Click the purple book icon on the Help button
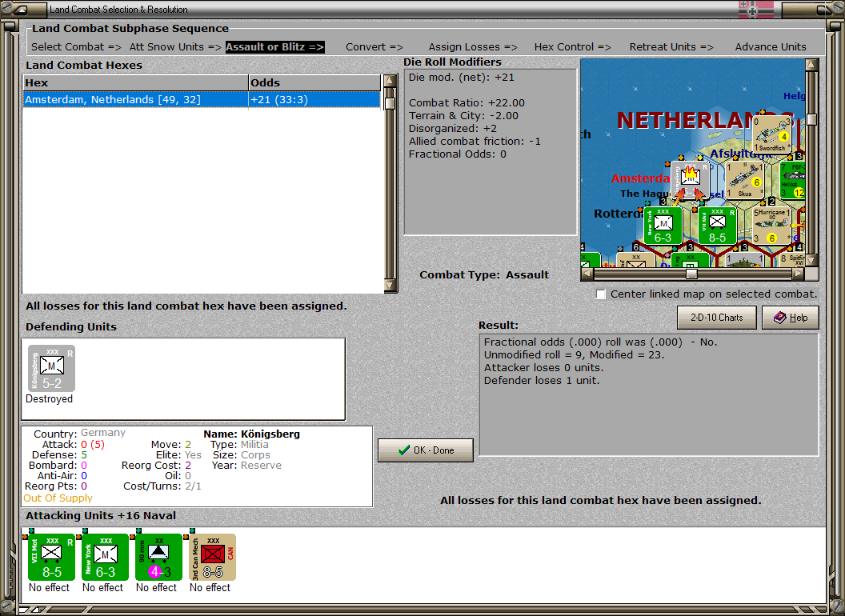 (780, 318)
